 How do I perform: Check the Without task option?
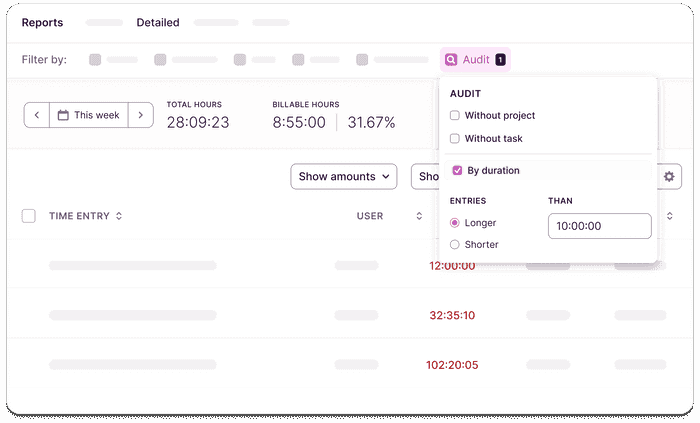pyautogui.click(x=454, y=139)
